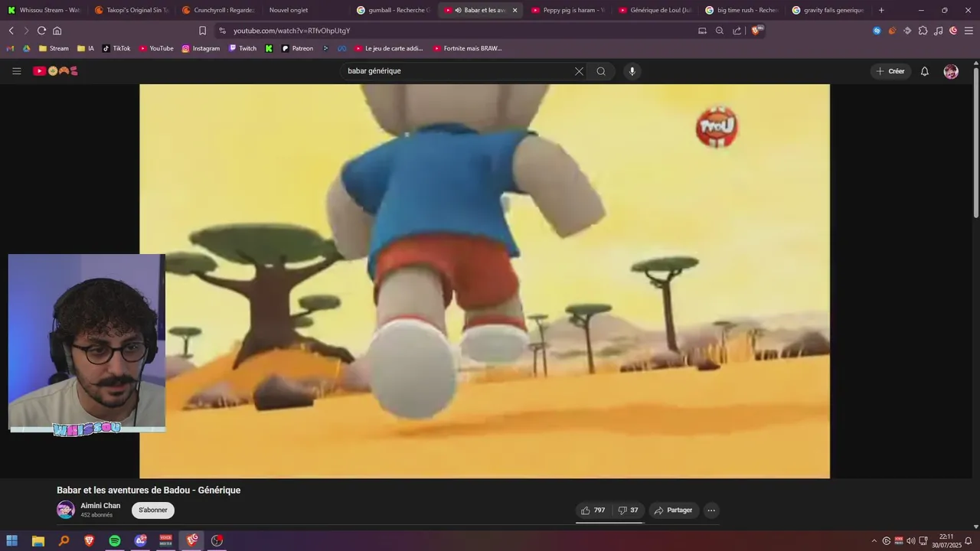This screenshot has height=551, width=980.
Task: Open Windows notification center bell
Action: click(969, 541)
